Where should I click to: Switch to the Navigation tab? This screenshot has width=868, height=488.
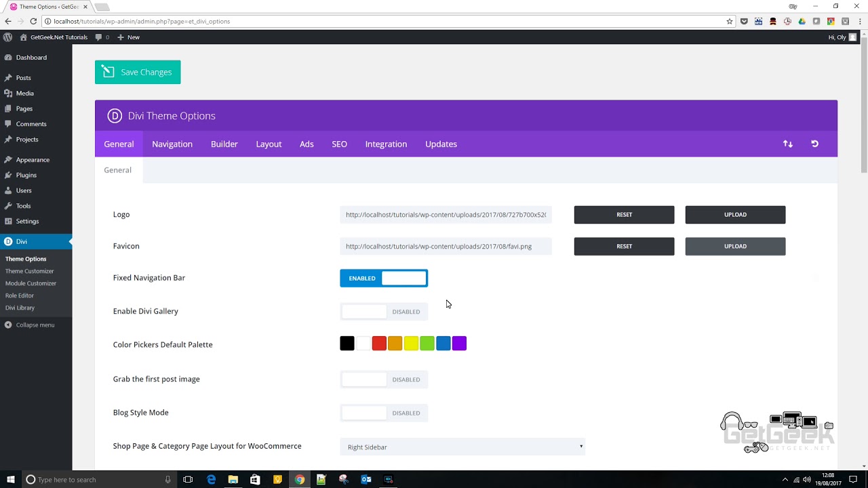point(172,144)
